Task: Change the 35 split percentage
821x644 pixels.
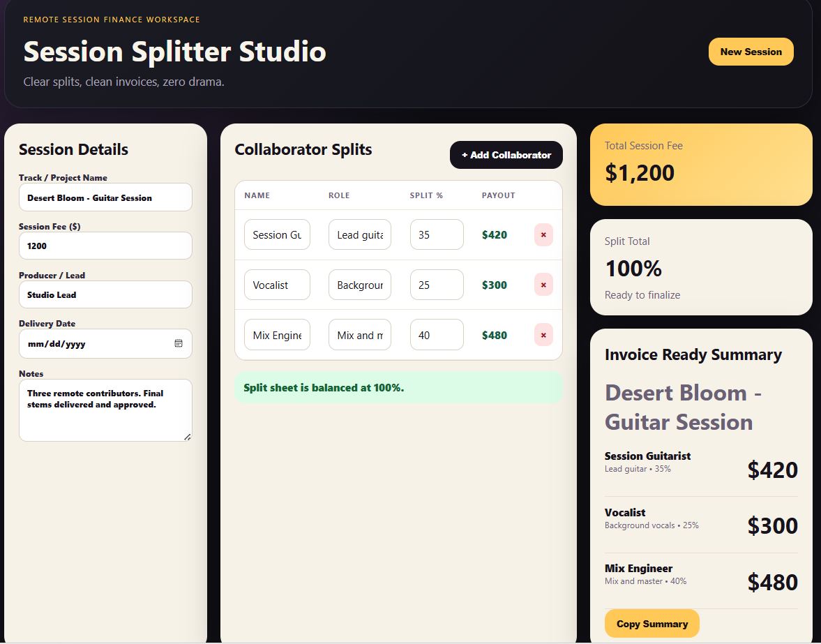Action: pyautogui.click(x=437, y=234)
